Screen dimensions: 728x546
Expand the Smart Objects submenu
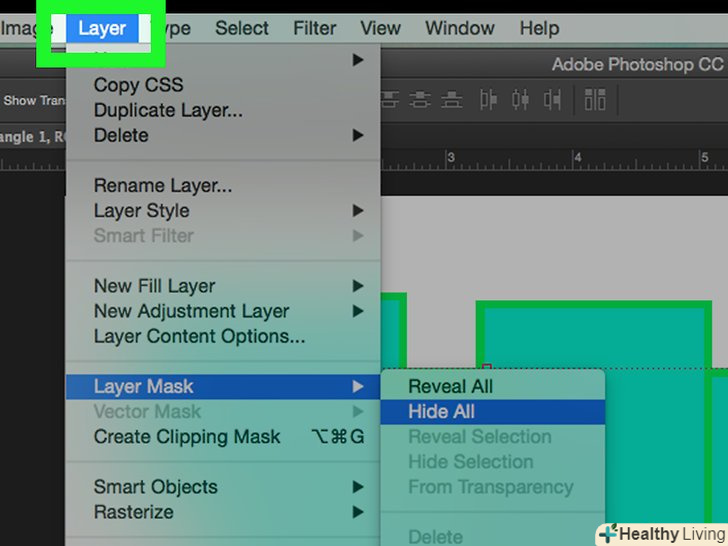(x=223, y=487)
